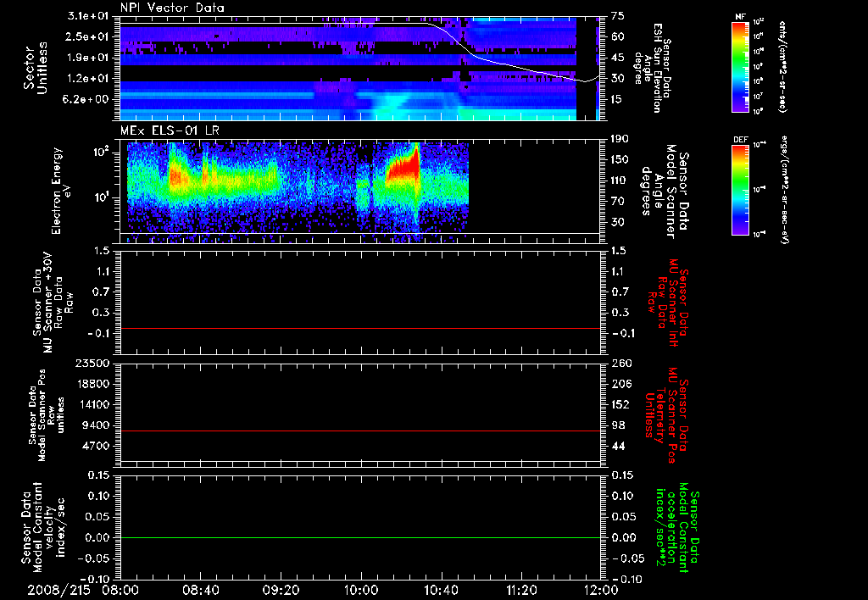
Task: Click the "Model Scanner Angle degrees" axis label
Action: click(665, 192)
